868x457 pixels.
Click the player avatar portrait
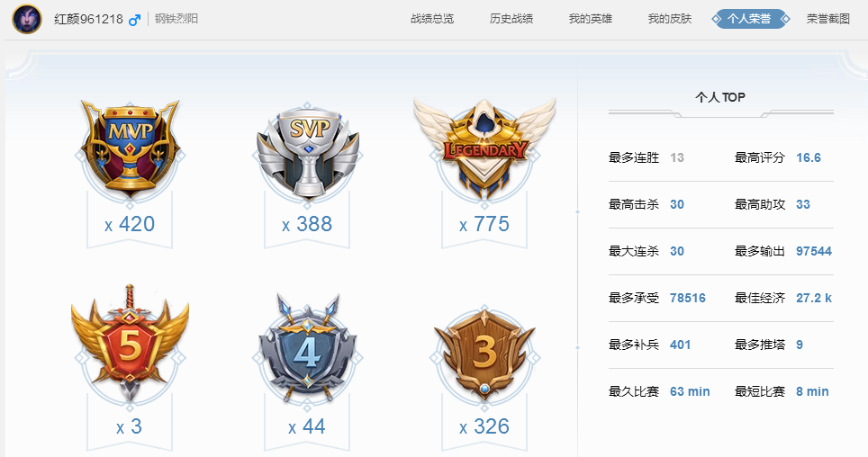[x=27, y=19]
